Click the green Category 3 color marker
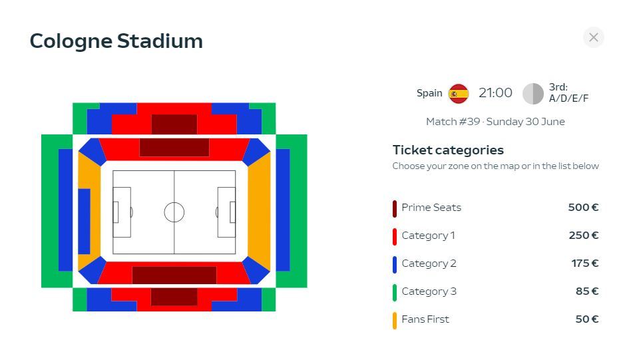 [x=395, y=292]
